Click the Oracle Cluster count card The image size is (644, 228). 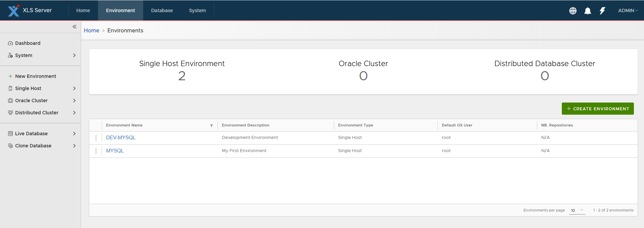pyautogui.click(x=363, y=71)
